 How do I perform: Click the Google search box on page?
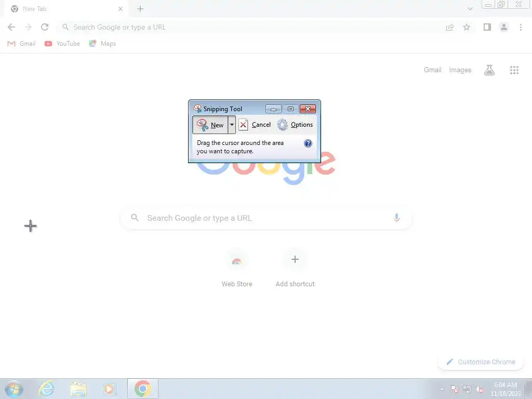pos(266,218)
